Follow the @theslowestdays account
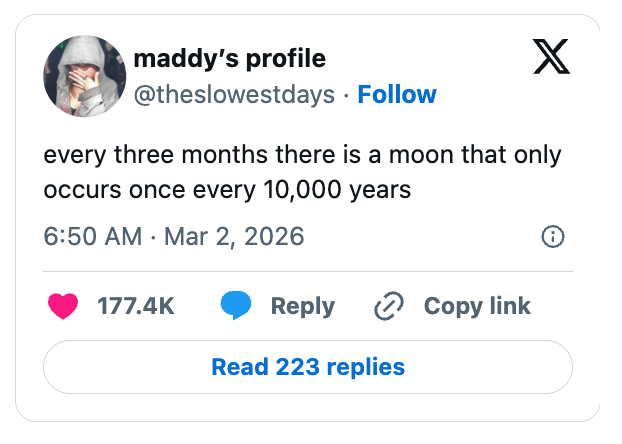This screenshot has width=622, height=444. pyautogui.click(x=397, y=95)
